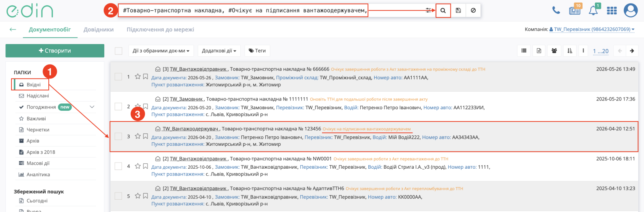Bookmark document № АдаптивТТН6
The width and height of the screenshot is (644, 212).
click(145, 196)
